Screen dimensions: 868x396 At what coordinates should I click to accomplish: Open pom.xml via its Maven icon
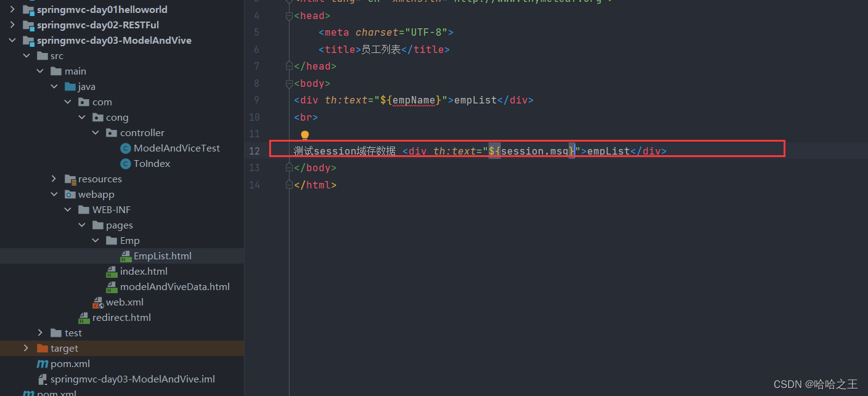[x=43, y=363]
